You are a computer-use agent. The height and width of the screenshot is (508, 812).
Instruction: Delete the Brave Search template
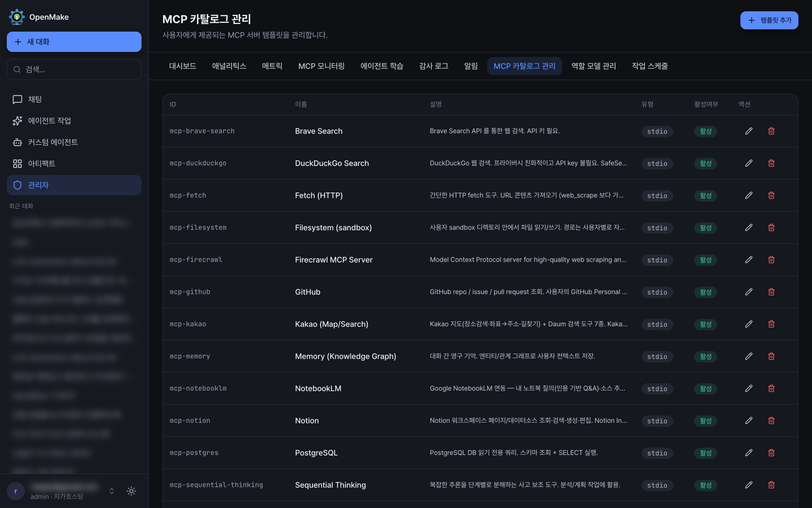[x=771, y=131]
